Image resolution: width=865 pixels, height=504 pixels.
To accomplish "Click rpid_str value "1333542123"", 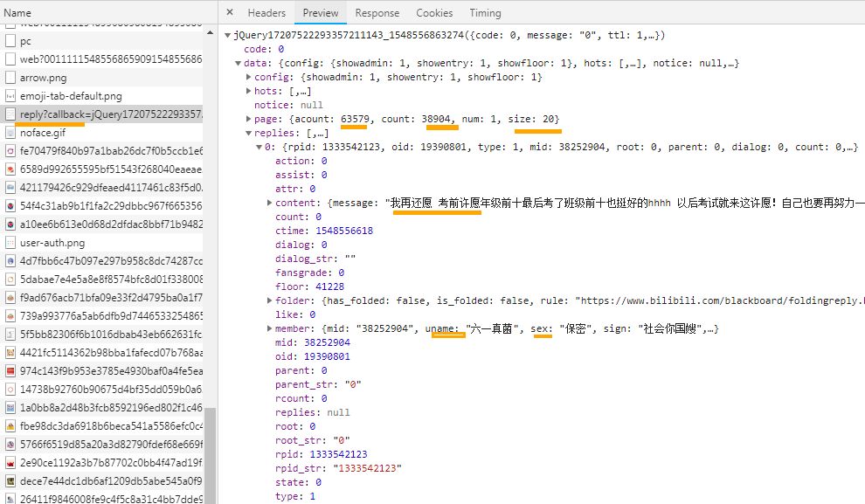I will click(x=367, y=468).
